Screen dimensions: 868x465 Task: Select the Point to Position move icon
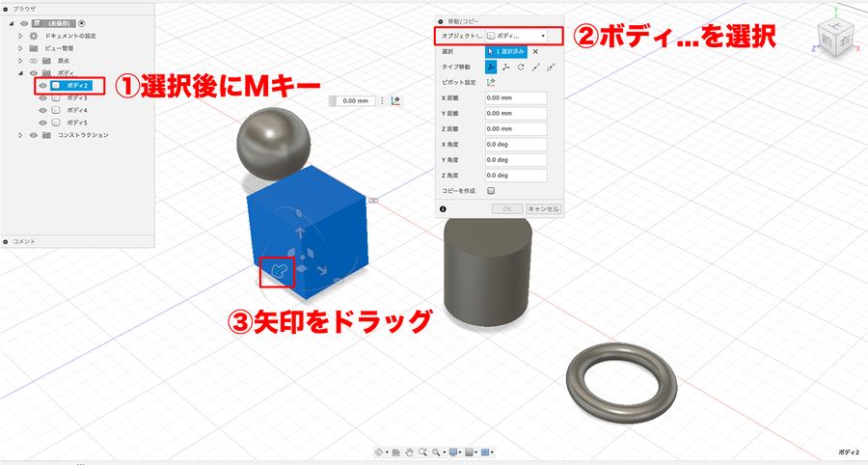(551, 67)
